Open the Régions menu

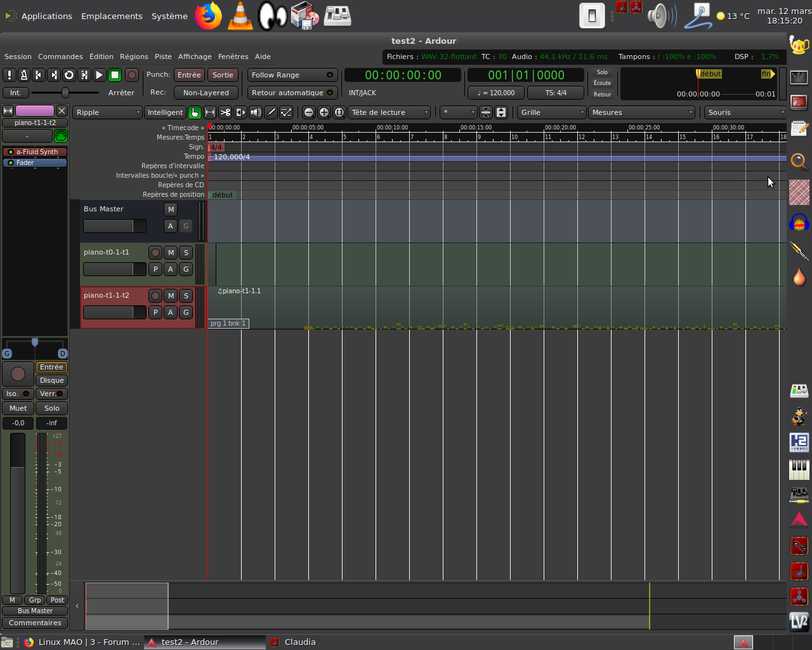point(134,56)
